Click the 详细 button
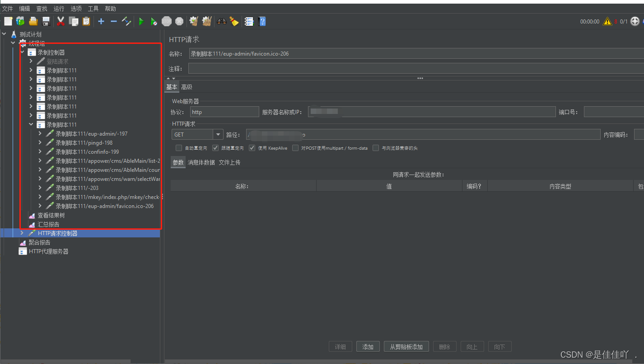644x364 pixels. [x=341, y=347]
